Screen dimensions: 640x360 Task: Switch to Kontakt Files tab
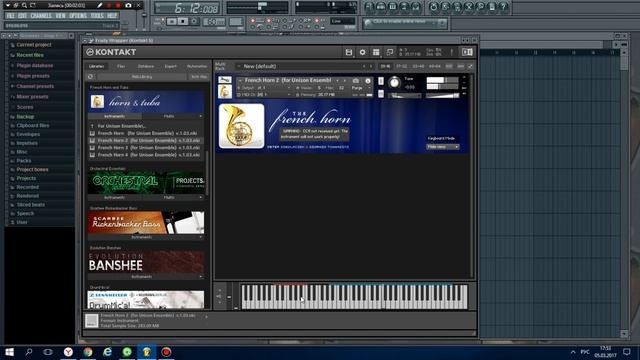coord(121,66)
